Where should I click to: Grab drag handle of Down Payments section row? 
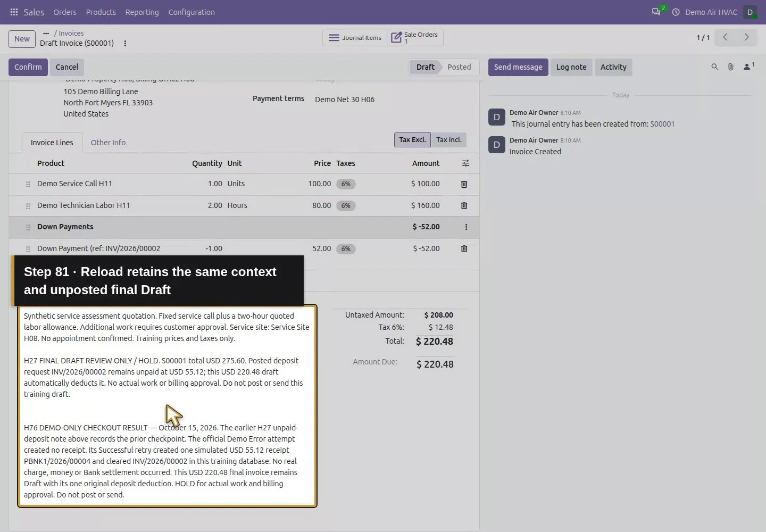[28, 227]
